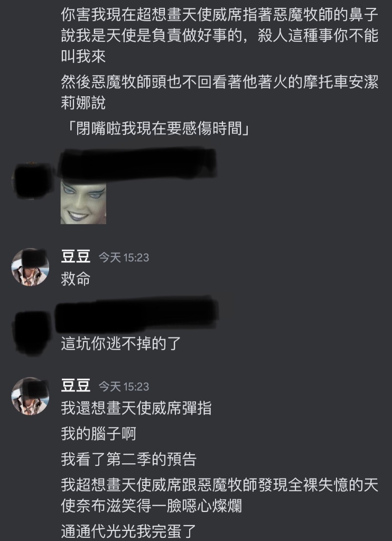
Task: Select the 我還想畫天使威席彈指 message
Action: pyautogui.click(x=136, y=408)
